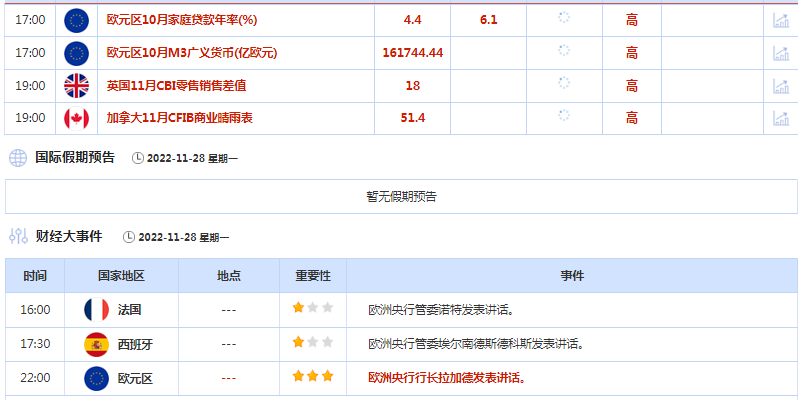798x400 pixels.
Task: Click the 时间 column header
Action: (35, 276)
